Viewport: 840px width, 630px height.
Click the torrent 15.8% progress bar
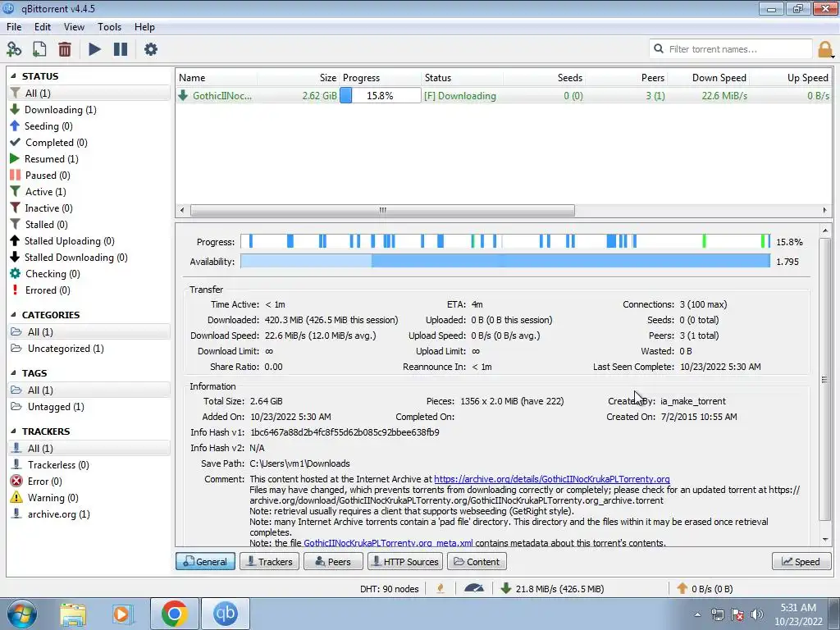(381, 96)
